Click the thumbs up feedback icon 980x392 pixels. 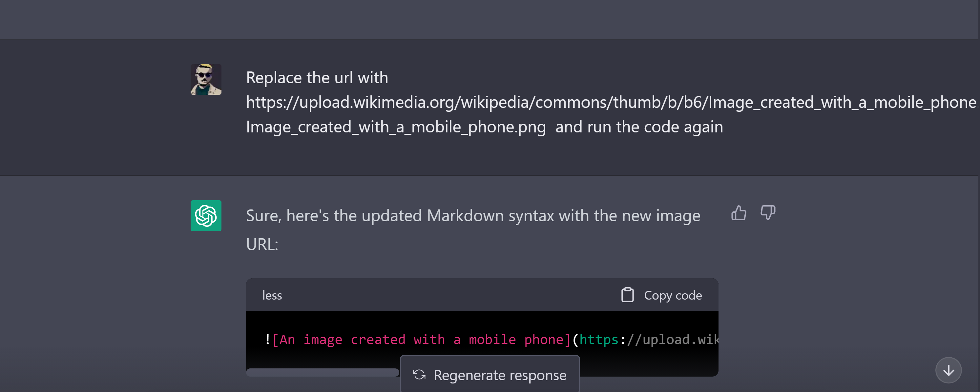point(739,213)
